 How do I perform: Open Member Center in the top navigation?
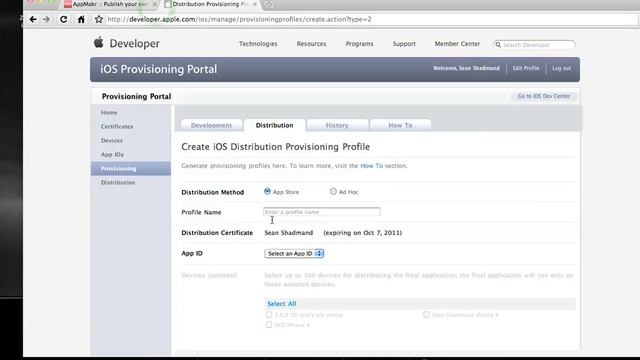457,44
